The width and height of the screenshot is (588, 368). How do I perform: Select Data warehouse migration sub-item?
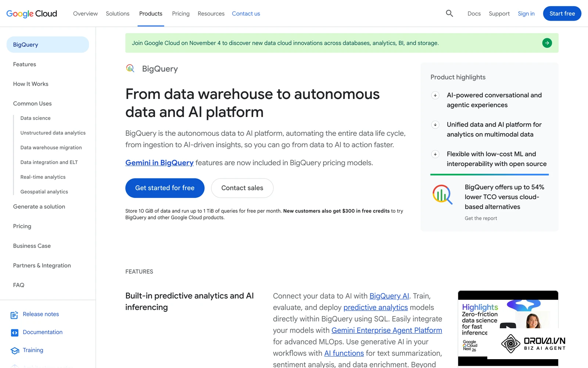[51, 148]
